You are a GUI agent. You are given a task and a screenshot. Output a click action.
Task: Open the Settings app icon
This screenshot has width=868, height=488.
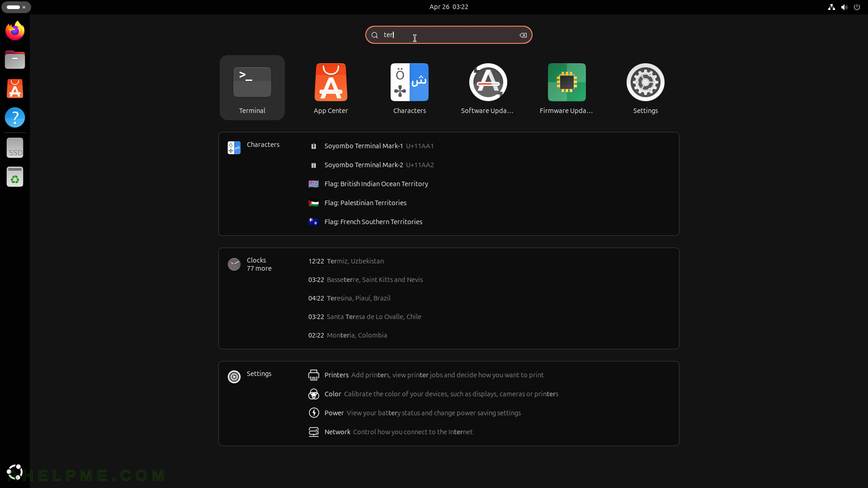coord(645,88)
